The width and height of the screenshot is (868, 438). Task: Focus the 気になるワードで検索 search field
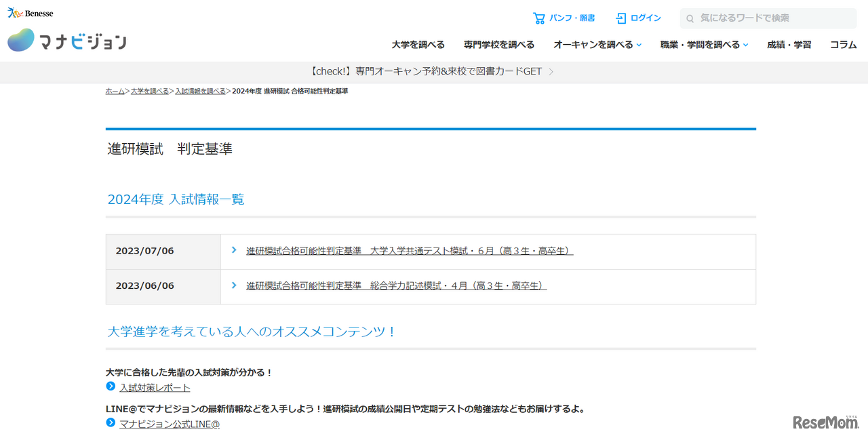[x=773, y=18]
